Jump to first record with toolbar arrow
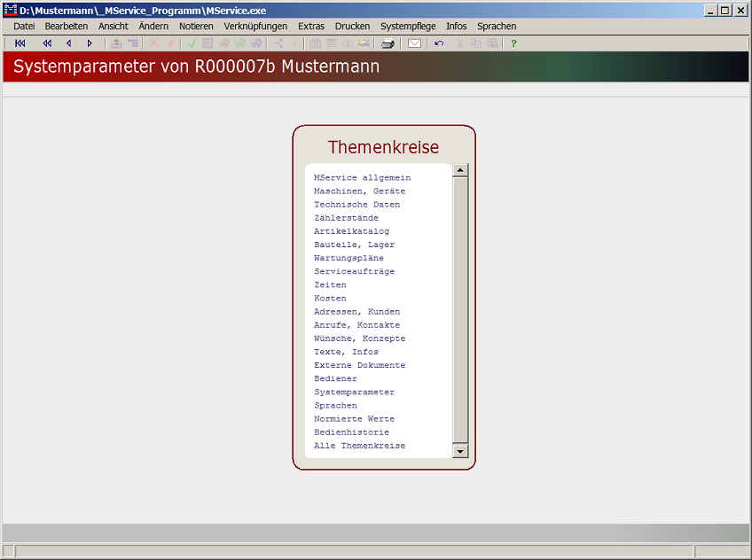The image size is (752, 560). pyautogui.click(x=20, y=43)
